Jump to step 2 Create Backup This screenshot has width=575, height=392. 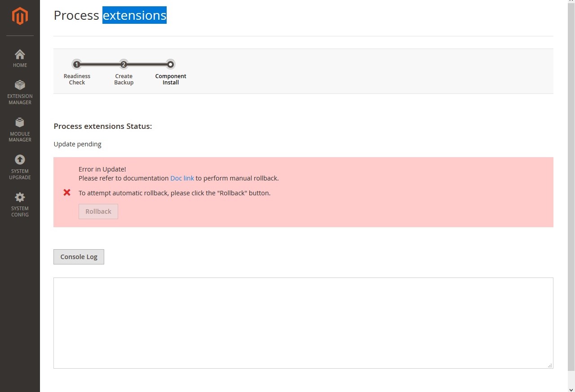124,64
